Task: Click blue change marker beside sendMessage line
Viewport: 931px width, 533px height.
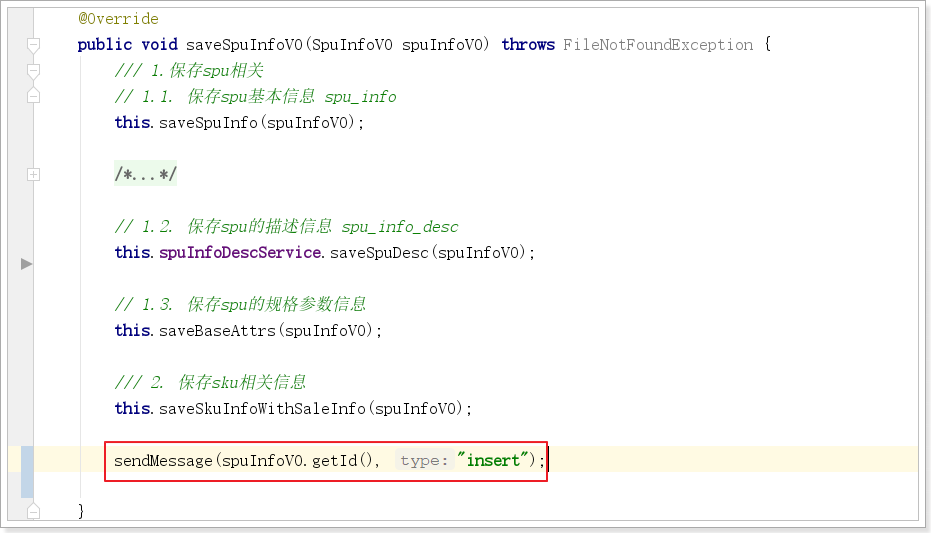Action: [27, 472]
